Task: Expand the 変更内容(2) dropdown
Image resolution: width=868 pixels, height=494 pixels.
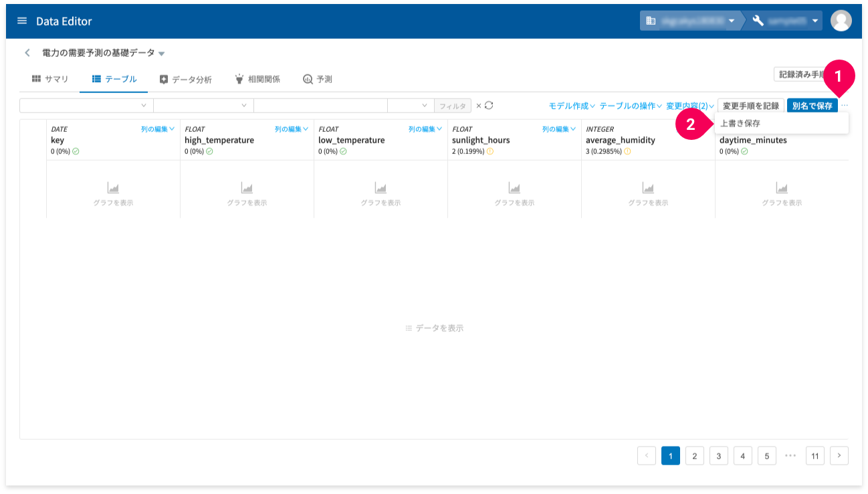Action: tap(690, 106)
